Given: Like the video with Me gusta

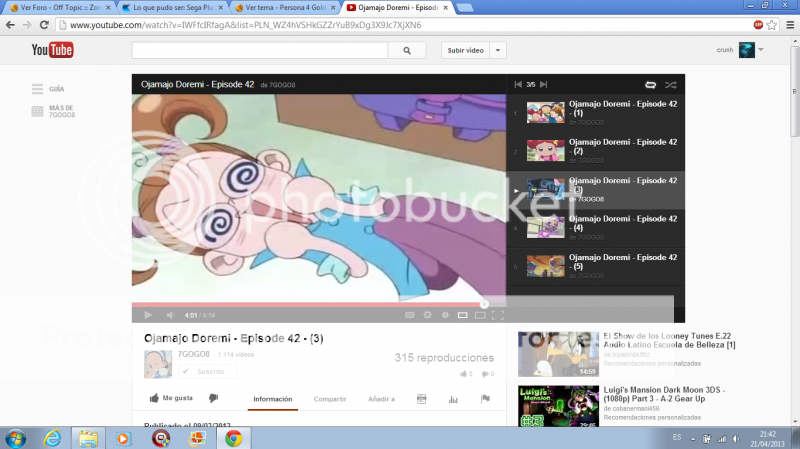Looking at the screenshot, I should (x=171, y=398).
